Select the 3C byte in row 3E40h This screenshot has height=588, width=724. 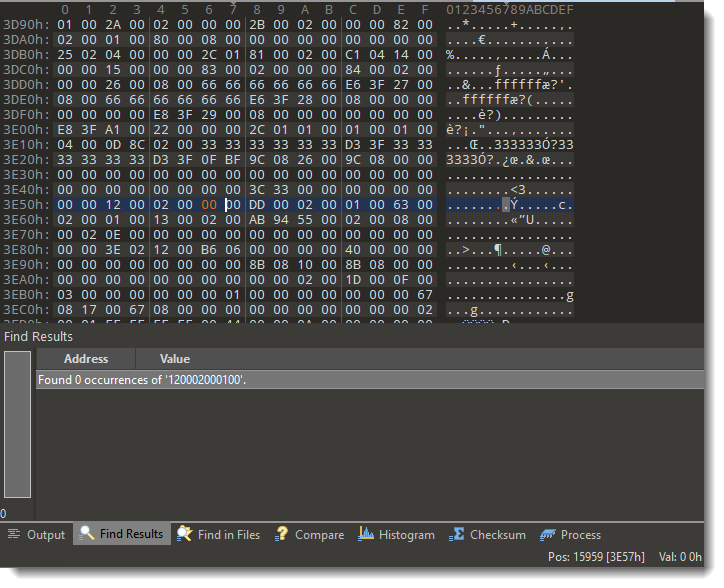point(257,189)
